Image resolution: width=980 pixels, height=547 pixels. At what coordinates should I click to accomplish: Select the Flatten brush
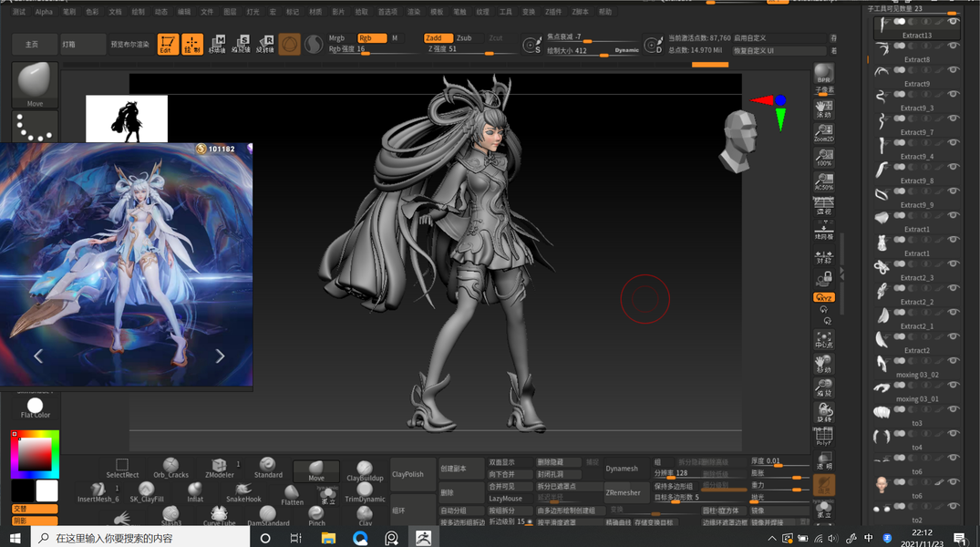coord(292,495)
